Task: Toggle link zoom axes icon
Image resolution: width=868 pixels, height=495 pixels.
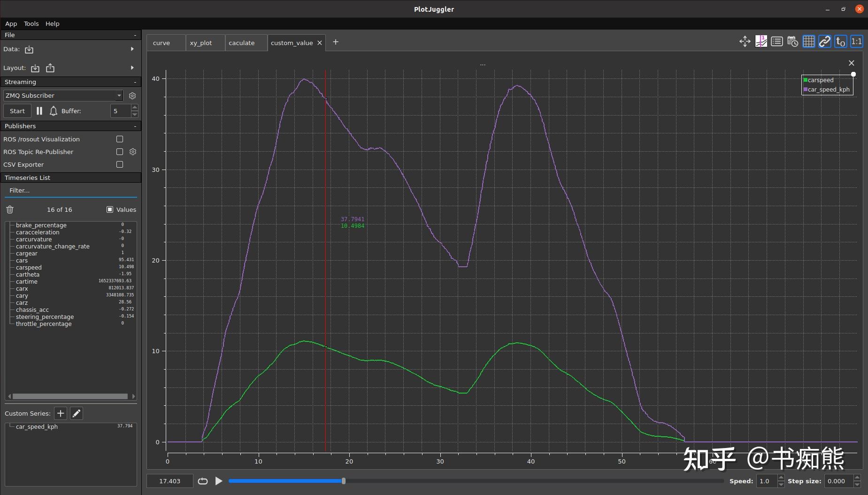Action: [x=825, y=42]
